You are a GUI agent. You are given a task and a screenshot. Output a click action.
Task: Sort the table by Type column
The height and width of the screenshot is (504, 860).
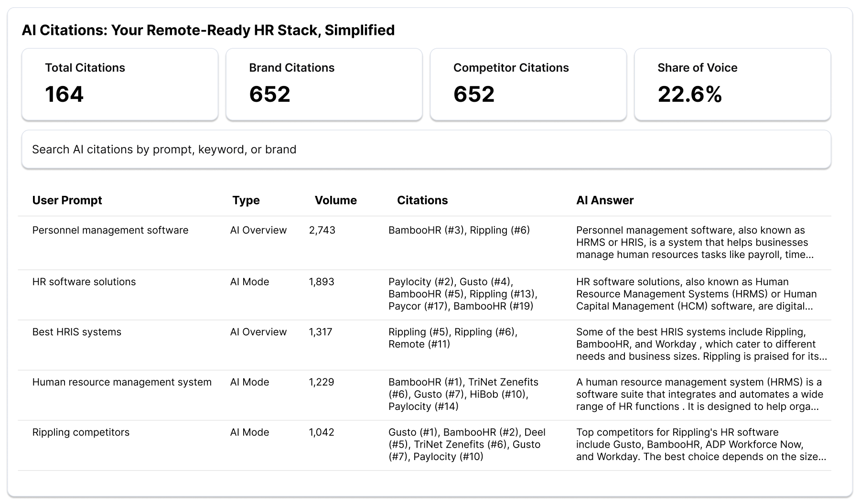tap(246, 200)
